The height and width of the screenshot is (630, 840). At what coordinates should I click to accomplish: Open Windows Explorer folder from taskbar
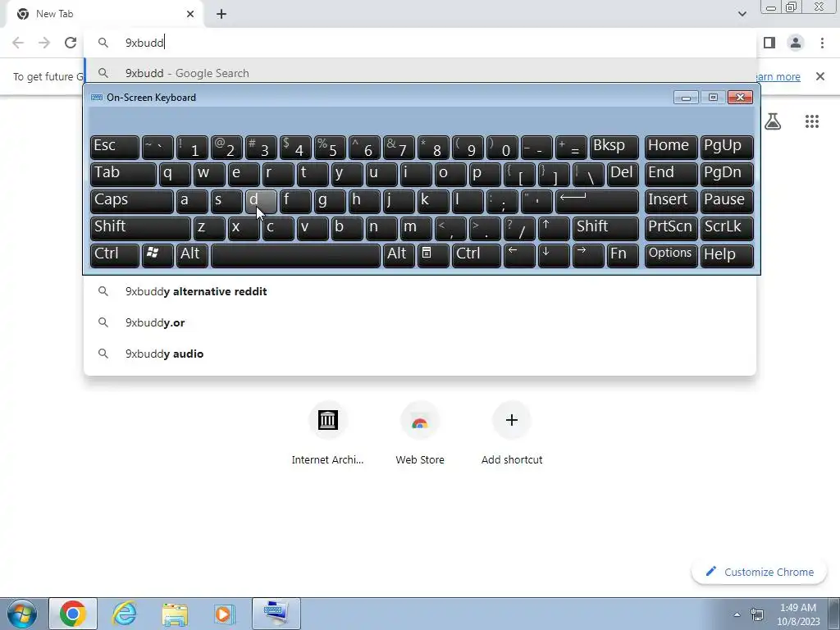(175, 614)
